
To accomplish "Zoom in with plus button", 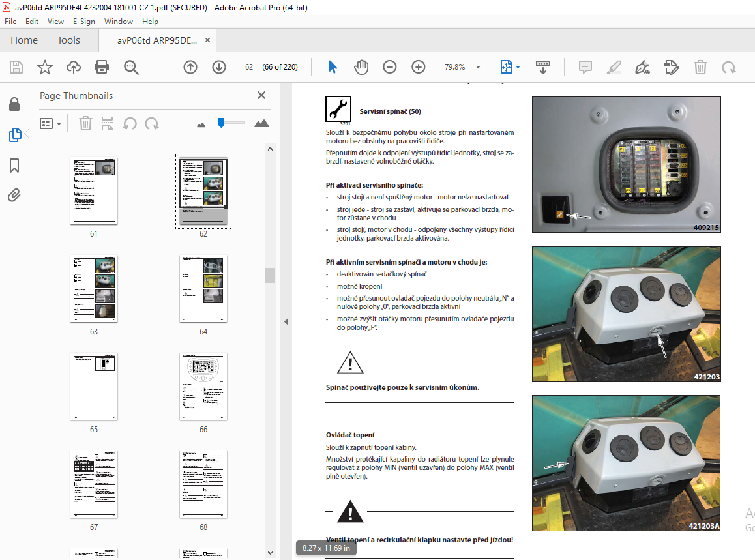I will coord(419,67).
